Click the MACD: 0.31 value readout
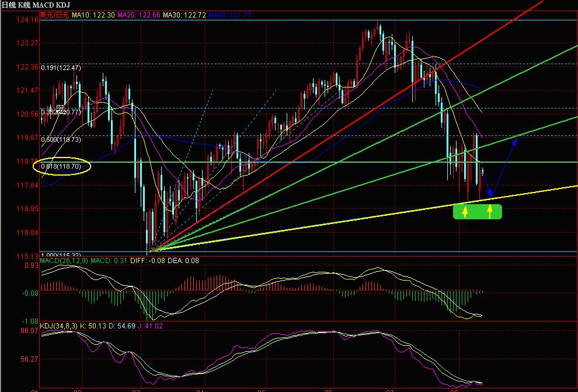Image resolution: width=578 pixels, height=392 pixels. (109, 261)
